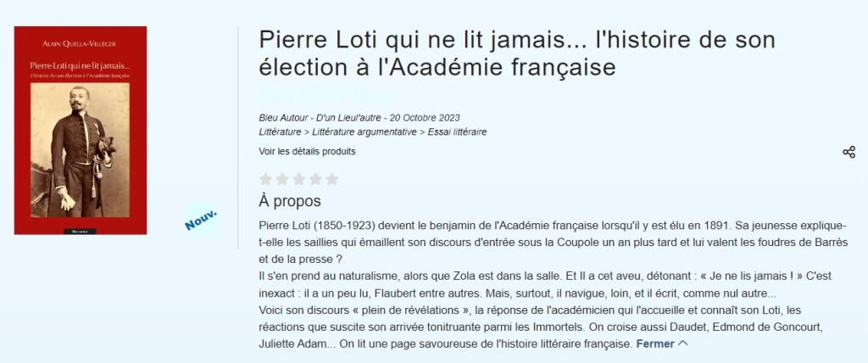
Task: Open publisher link 'Bleu Autour'
Action: 284,117
